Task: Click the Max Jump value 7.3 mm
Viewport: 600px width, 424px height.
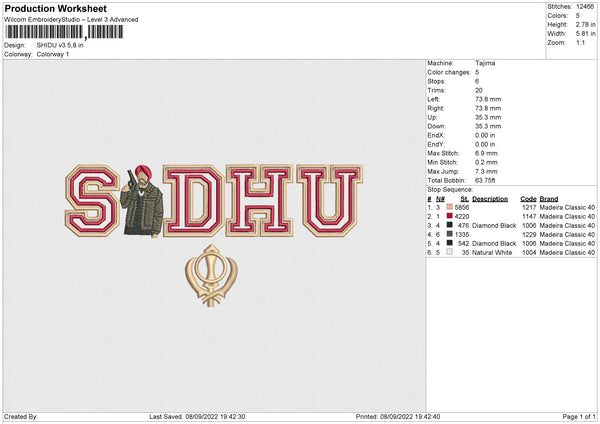Action: 486,171
